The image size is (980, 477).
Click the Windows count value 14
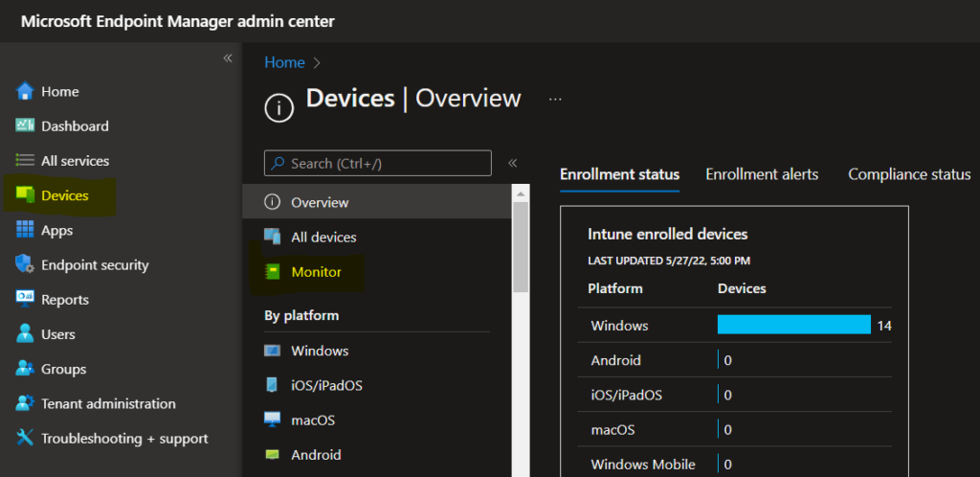[883, 325]
